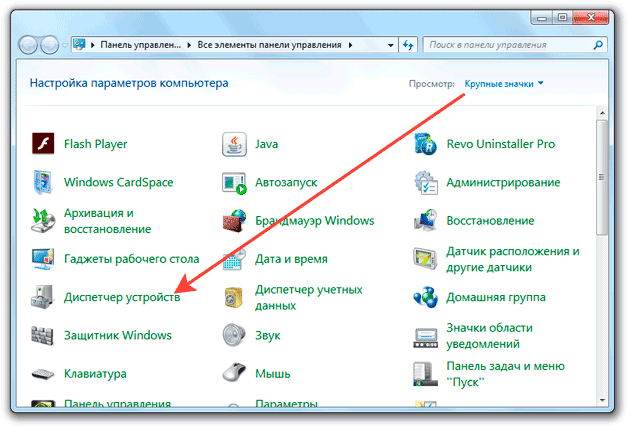Open the Крупные значки view dropdown
This screenshot has width=628, height=427.
tap(504, 84)
